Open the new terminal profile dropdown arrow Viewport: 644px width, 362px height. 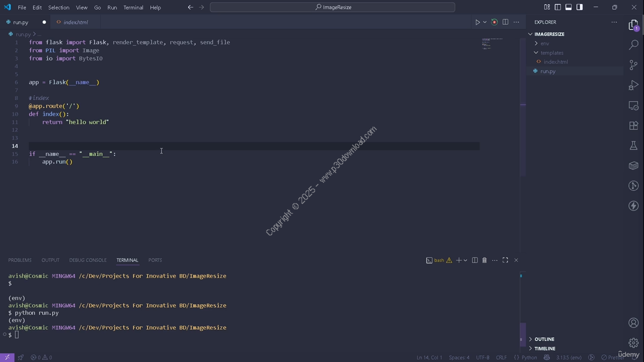[465, 260]
